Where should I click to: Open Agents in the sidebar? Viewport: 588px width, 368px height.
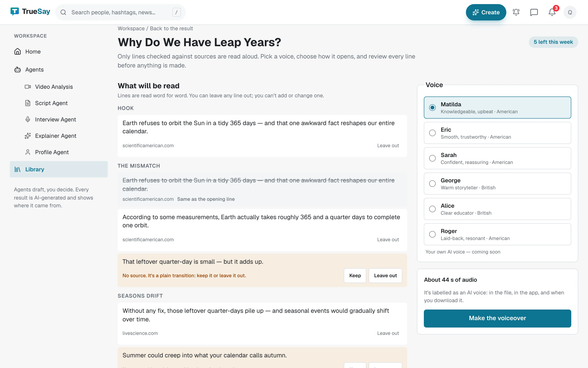point(59,70)
